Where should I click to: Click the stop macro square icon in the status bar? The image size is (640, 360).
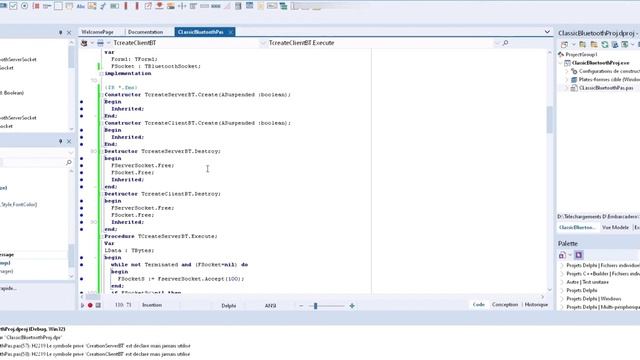[98, 305]
